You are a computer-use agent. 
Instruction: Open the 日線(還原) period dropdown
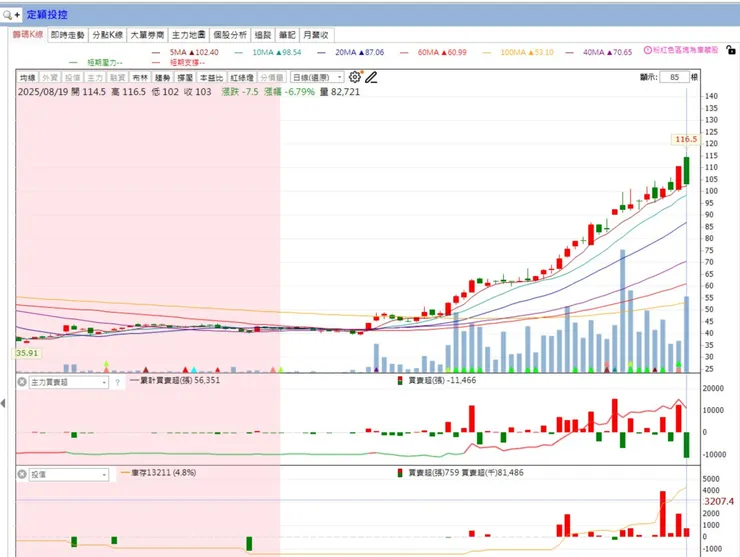317,77
